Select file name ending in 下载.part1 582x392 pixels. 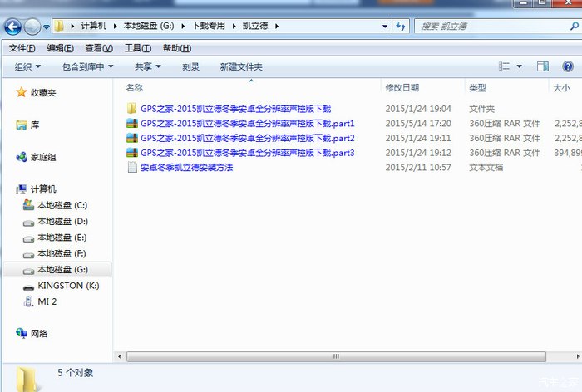click(248, 123)
